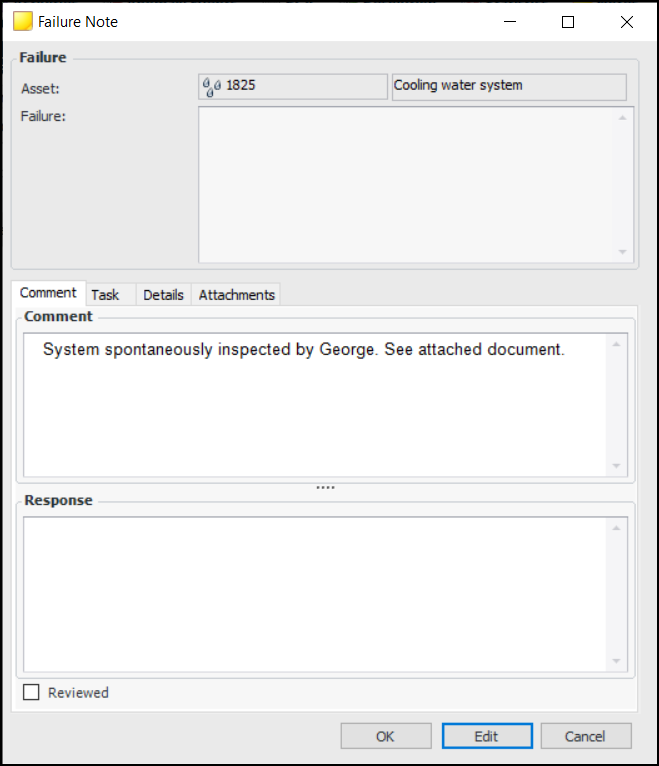659x766 pixels.
Task: Open the Details tab
Action: pos(163,295)
